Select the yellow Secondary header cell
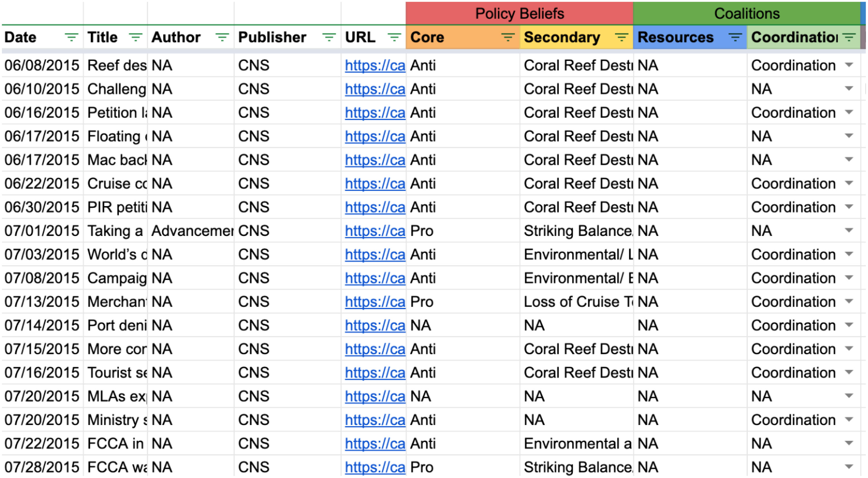 tap(576, 37)
